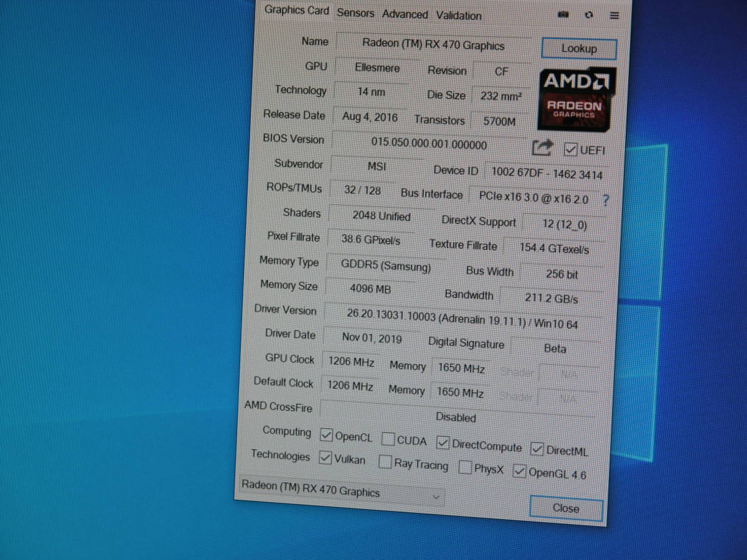The width and height of the screenshot is (747, 560).
Task: Click the Shaders value 2048 Unified
Action: (381, 216)
